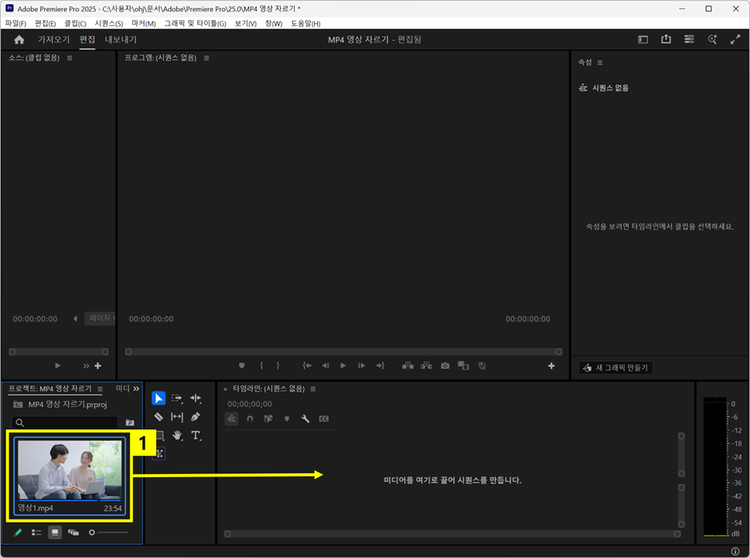The width and height of the screenshot is (750, 558).
Task: Toggle Snap in timeline
Action: [250, 419]
